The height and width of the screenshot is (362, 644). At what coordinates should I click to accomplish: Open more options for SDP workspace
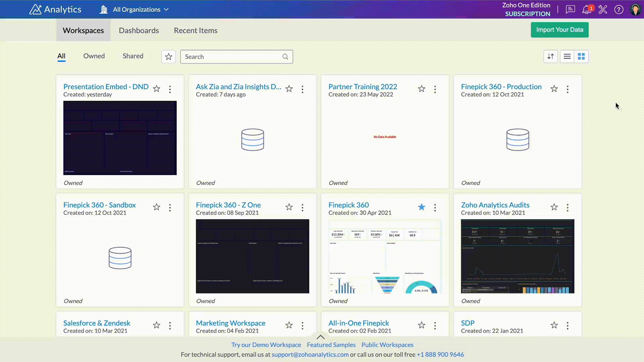[568, 325]
